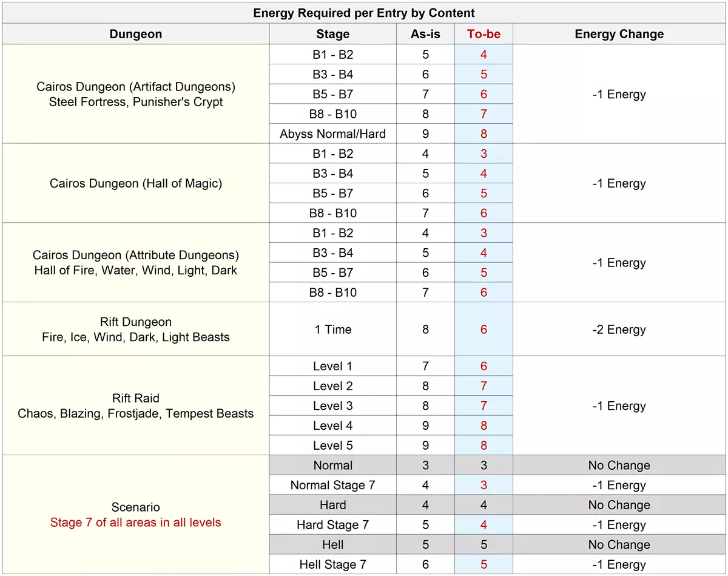This screenshot has height=576, width=728.
Task: Click the As-is column header
Action: [425, 34]
